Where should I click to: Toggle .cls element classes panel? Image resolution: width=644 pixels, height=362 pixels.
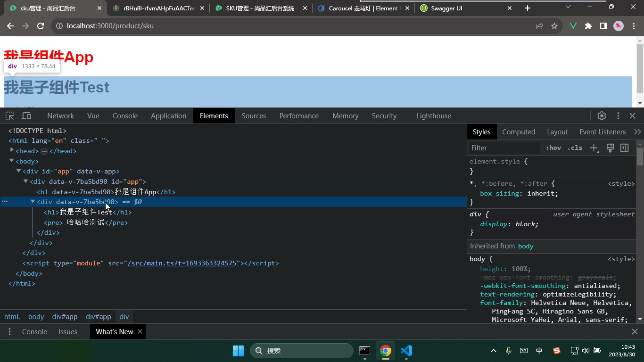coord(575,148)
